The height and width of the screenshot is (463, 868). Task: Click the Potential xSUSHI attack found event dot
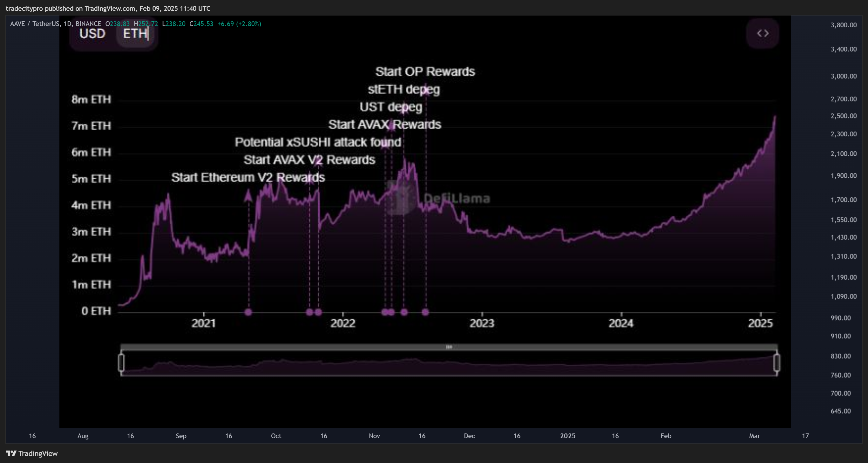[318, 312]
